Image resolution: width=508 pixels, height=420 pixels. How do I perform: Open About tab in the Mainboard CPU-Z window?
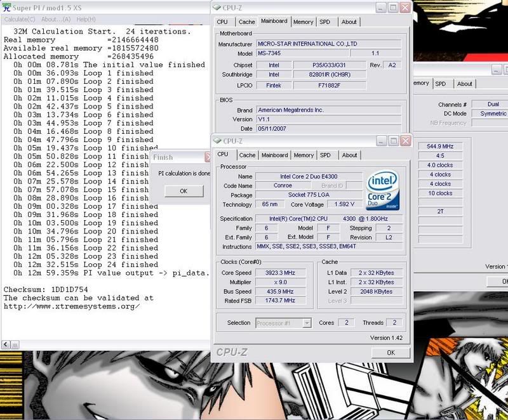point(349,22)
